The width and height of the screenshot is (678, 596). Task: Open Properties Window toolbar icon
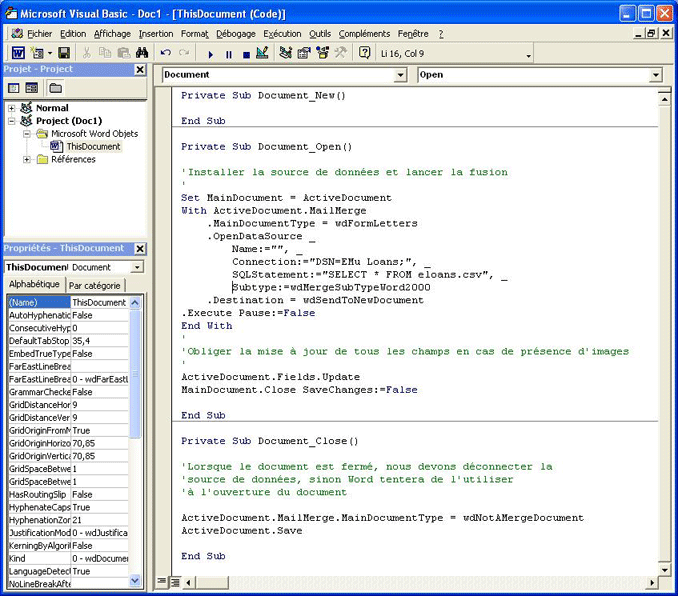pyautogui.click(x=304, y=53)
